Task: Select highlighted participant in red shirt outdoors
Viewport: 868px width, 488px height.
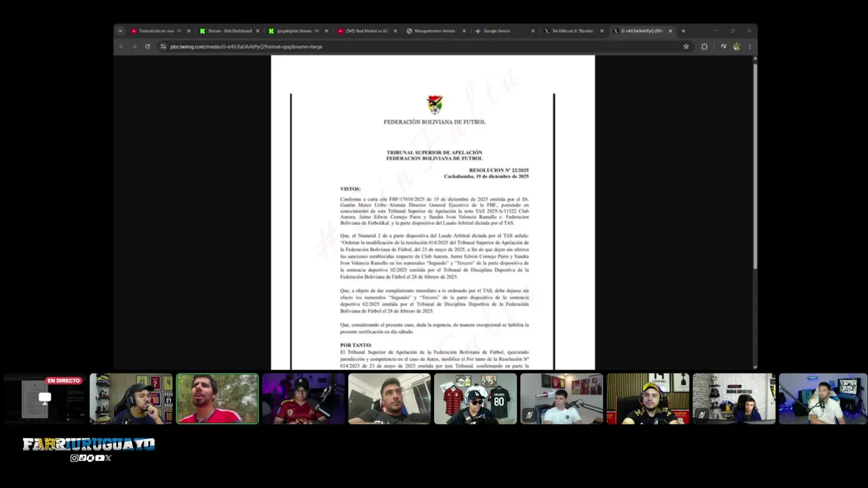Action: [217, 399]
